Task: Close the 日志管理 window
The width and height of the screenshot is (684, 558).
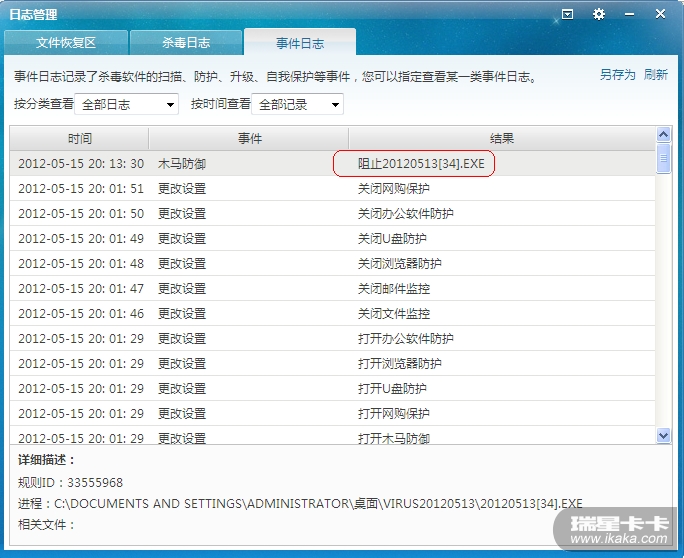Action: pyautogui.click(x=660, y=14)
